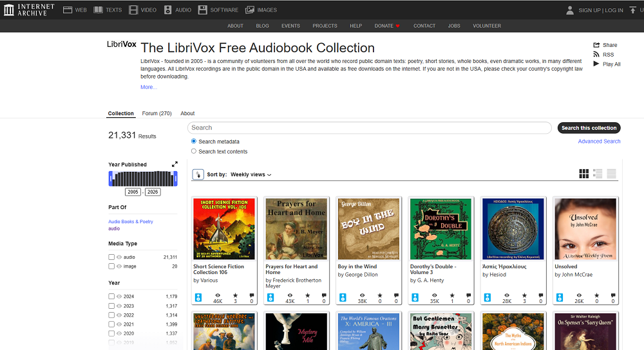The height and width of the screenshot is (350, 644).
Task: Show only 2024 via eye icon
Action: [119, 296]
